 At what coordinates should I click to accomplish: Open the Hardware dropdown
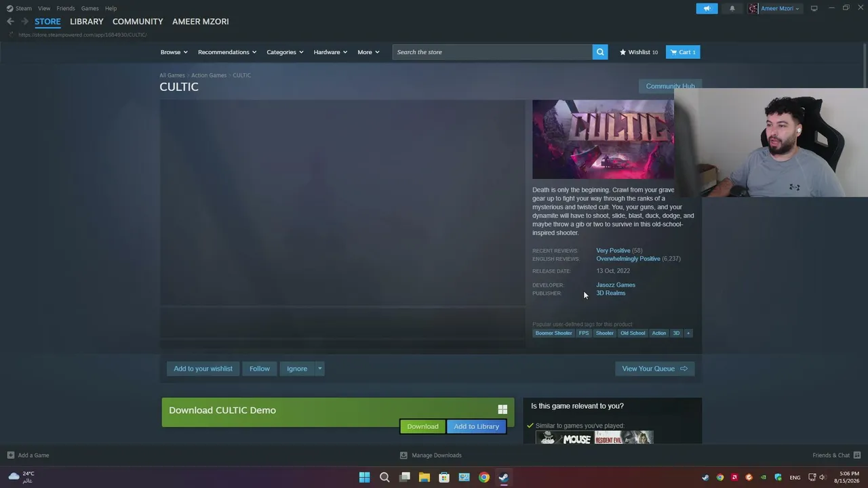pyautogui.click(x=330, y=52)
